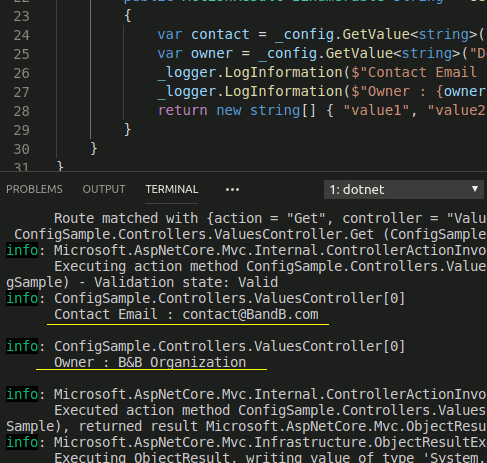Click line number 30 in the gutter
487x463 pixels.
[22, 149]
